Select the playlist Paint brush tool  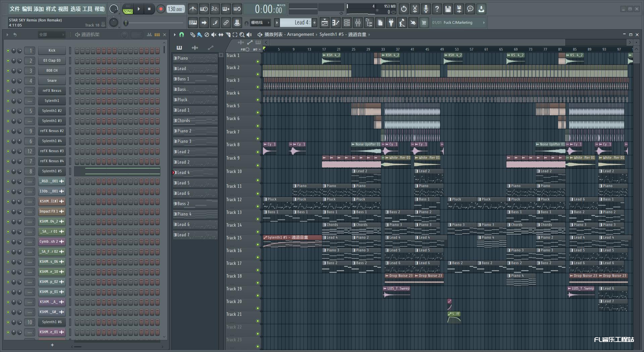pos(200,35)
